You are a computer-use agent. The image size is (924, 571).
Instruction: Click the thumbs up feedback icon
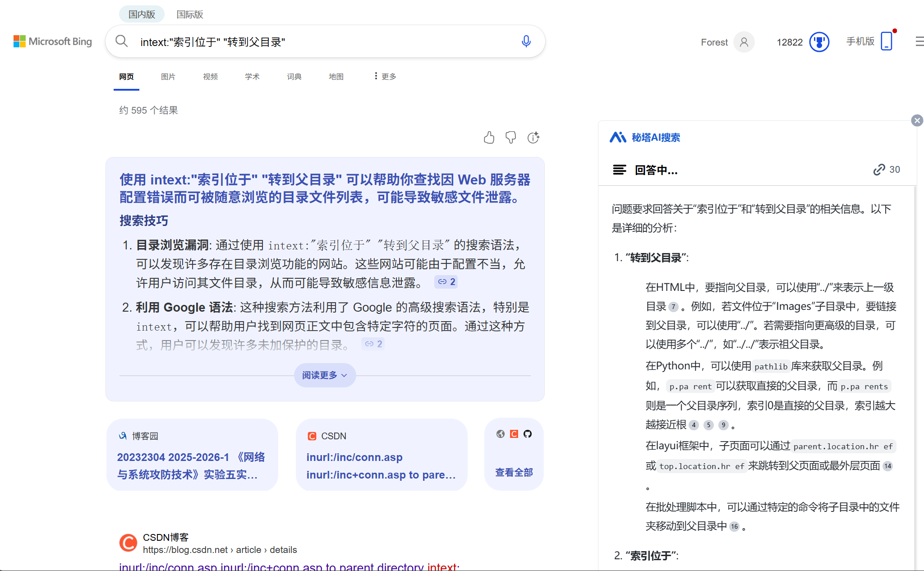pyautogui.click(x=489, y=138)
